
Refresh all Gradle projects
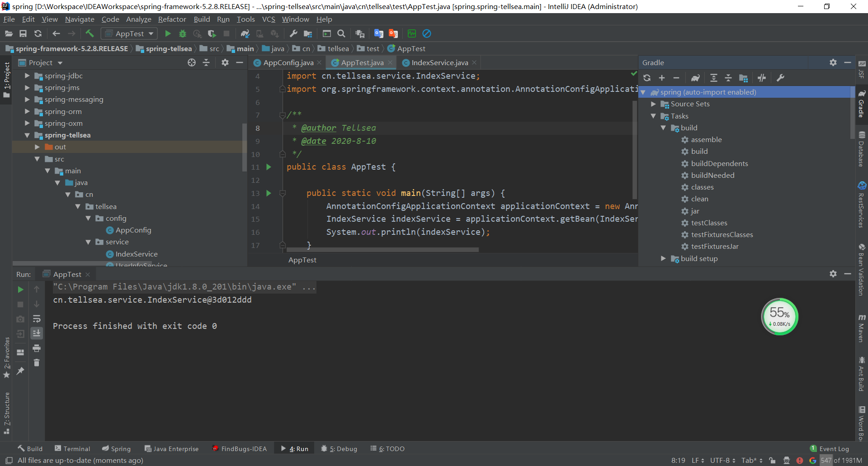(647, 77)
